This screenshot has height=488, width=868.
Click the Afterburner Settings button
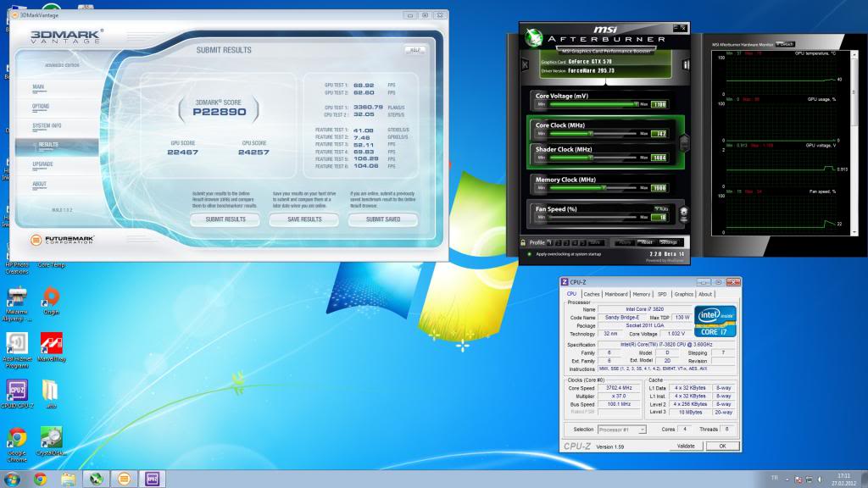(669, 242)
